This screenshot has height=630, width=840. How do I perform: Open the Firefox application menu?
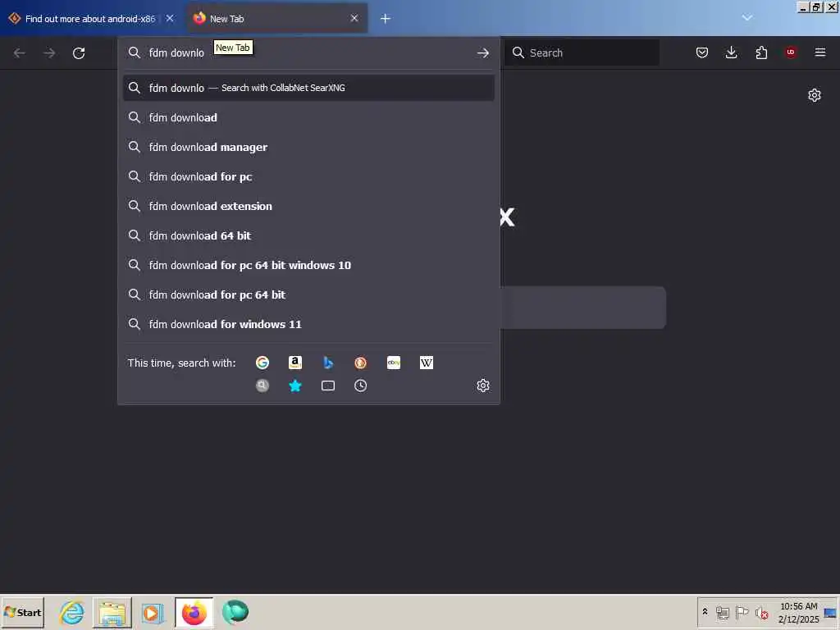tap(820, 52)
